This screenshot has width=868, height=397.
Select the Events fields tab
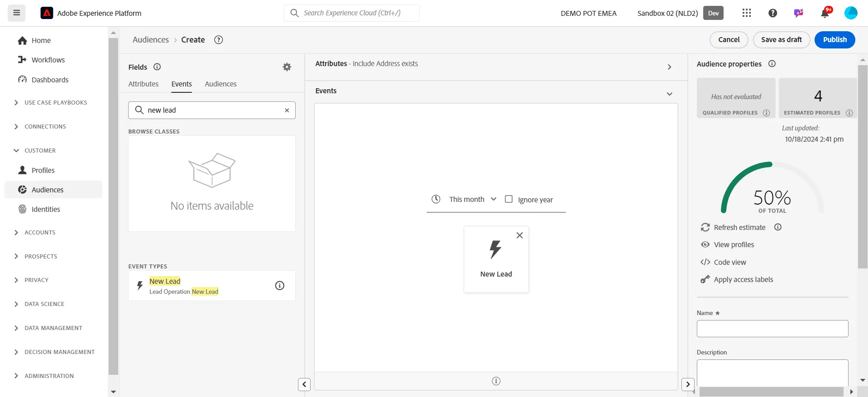[x=182, y=84]
